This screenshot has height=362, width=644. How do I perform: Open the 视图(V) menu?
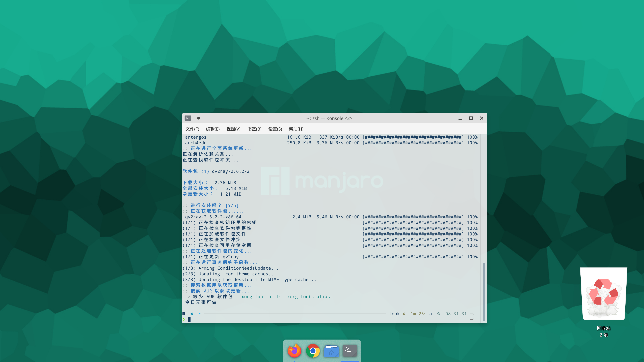[233, 129]
